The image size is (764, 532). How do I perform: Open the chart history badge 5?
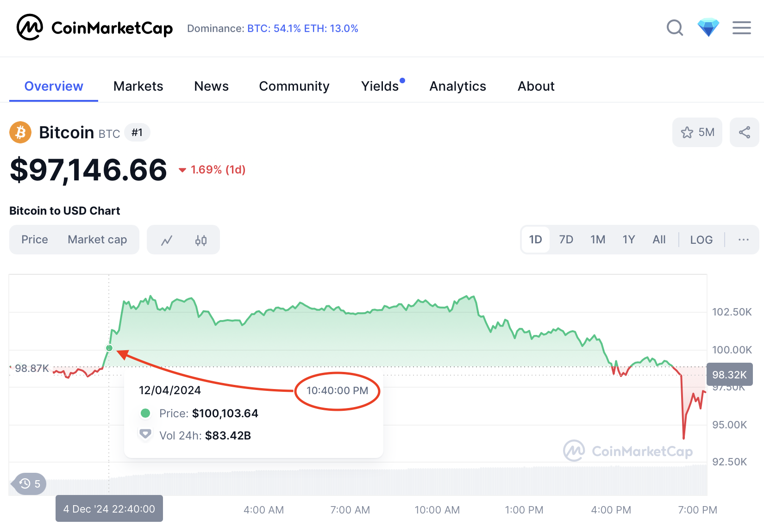30,484
